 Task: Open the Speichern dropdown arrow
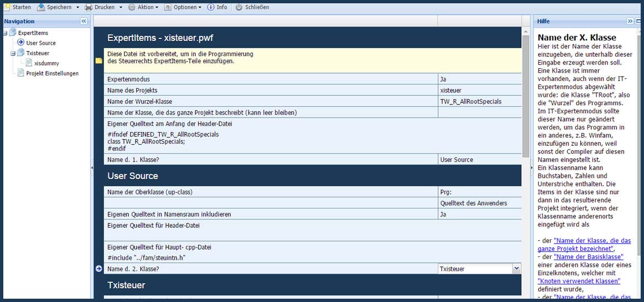(x=78, y=8)
